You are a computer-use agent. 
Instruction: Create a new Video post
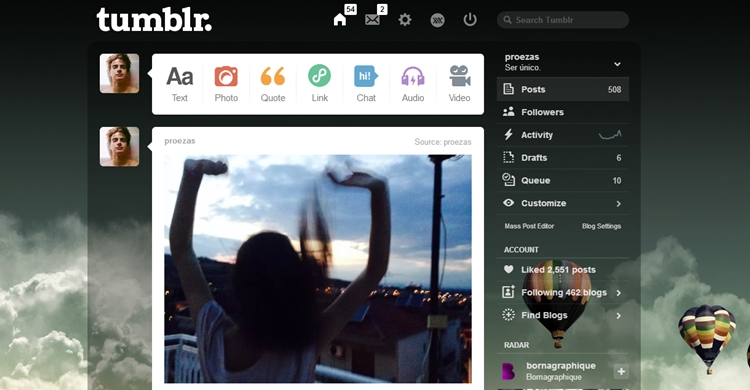(x=459, y=84)
